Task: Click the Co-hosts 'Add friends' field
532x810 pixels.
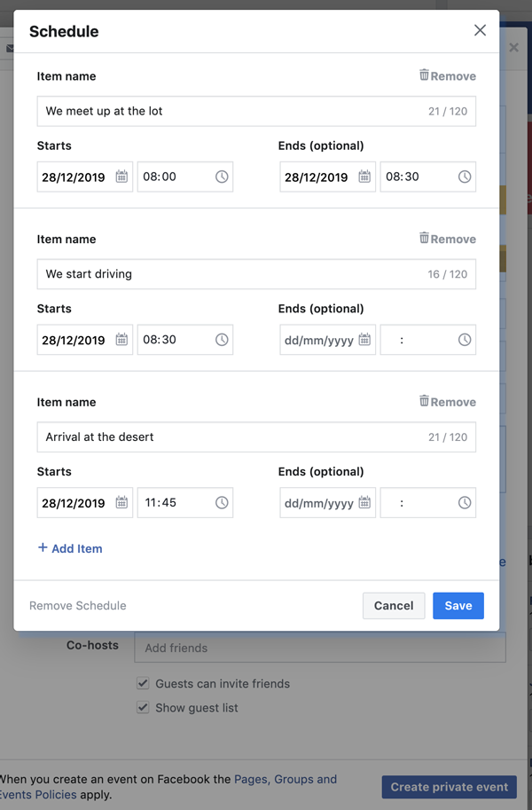Action: pos(320,648)
